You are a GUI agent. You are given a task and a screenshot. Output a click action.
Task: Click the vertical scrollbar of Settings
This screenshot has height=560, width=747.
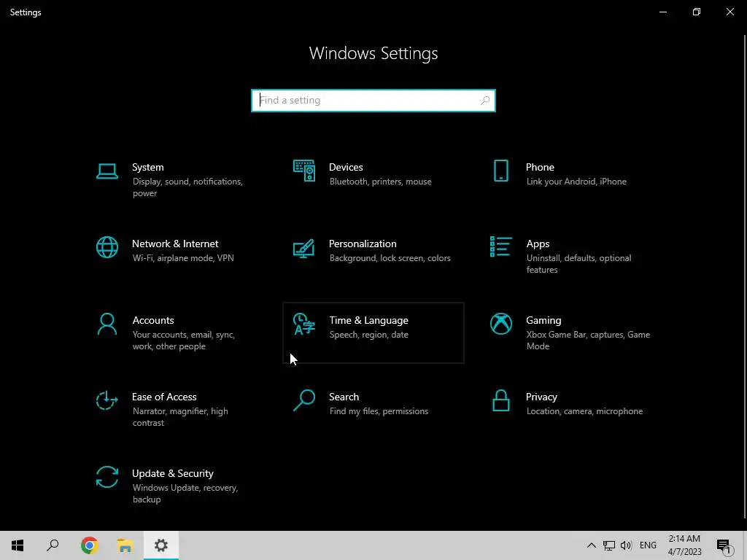click(745, 276)
